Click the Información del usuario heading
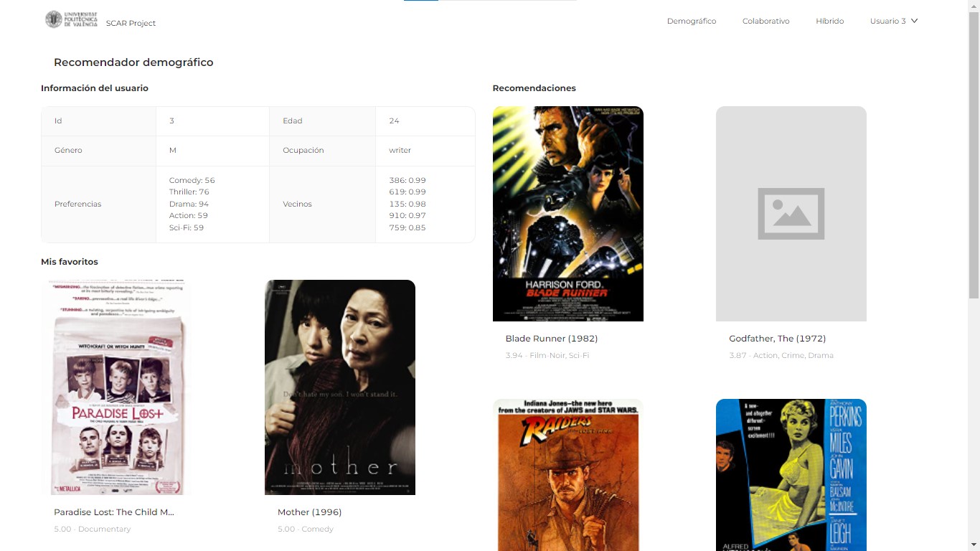This screenshot has height=551, width=980. pos(95,88)
